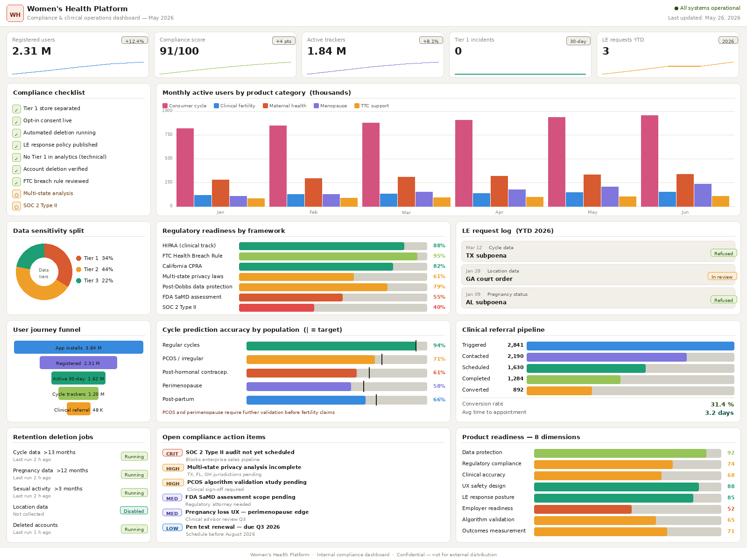Toggle FTC breach rule reviewed checkbox
This screenshot has height=560, width=747.
[16, 182]
